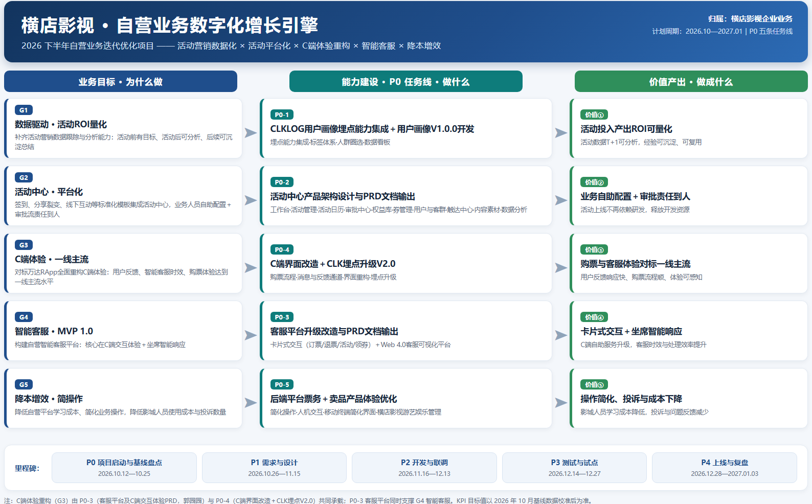Image resolution: width=812 pixels, height=504 pixels.
Task: Click the 后端平台票务 + 卖品产品体验优化 heading
Action: [x=333, y=399]
